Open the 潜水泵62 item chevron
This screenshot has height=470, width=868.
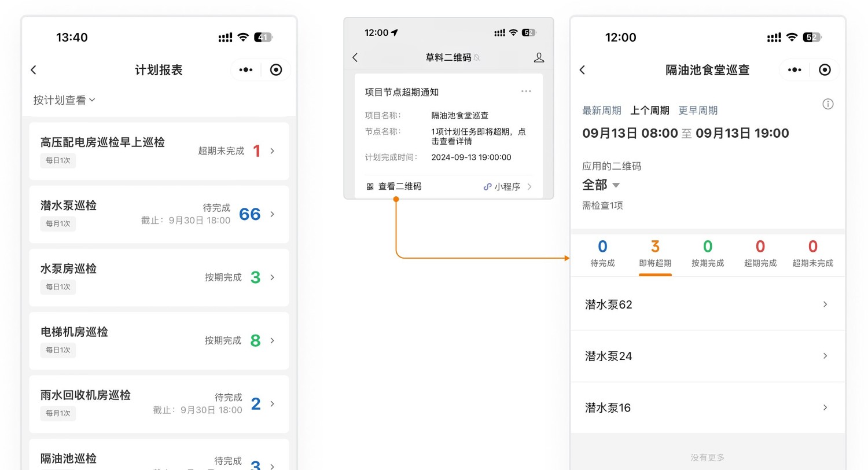(825, 304)
